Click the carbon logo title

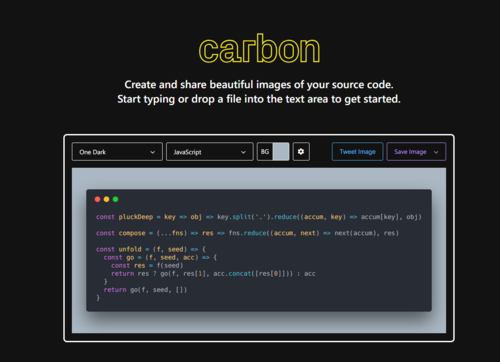point(259,49)
